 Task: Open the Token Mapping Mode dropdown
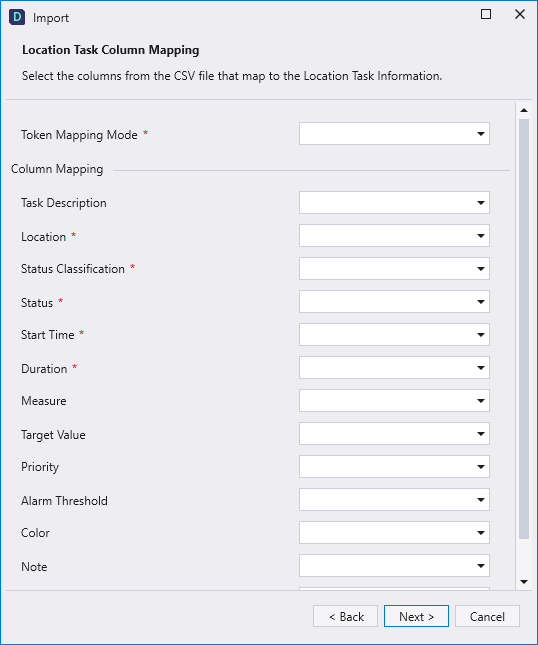pyautogui.click(x=394, y=134)
